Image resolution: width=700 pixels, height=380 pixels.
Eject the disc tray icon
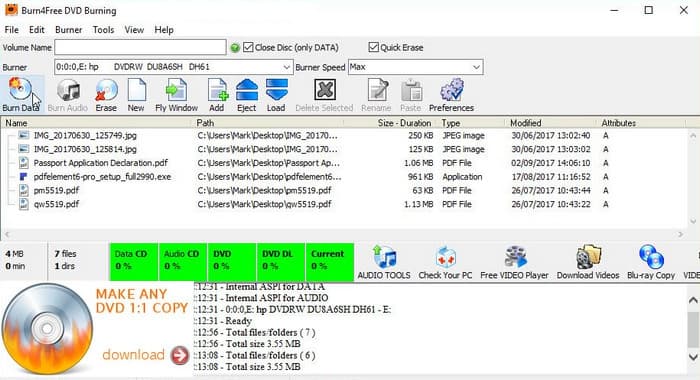point(247,90)
